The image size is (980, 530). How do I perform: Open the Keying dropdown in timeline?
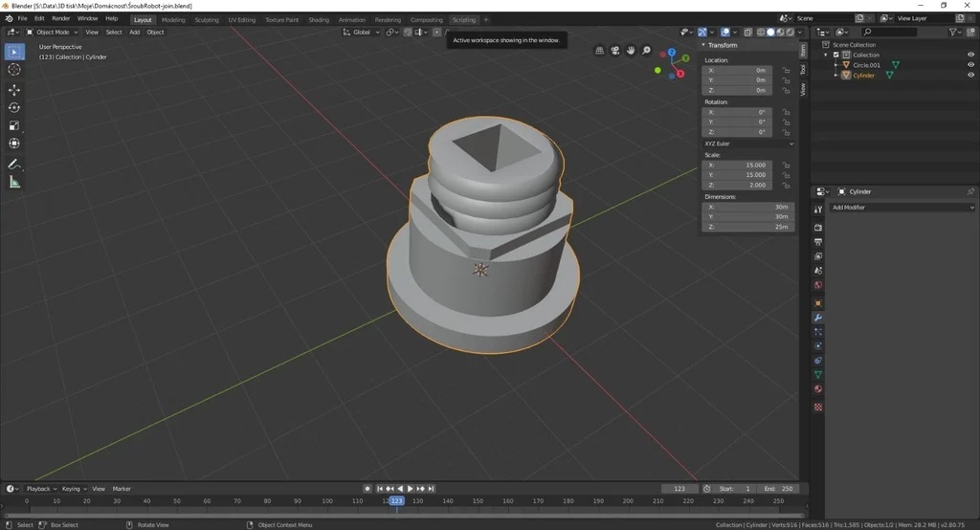coord(74,489)
